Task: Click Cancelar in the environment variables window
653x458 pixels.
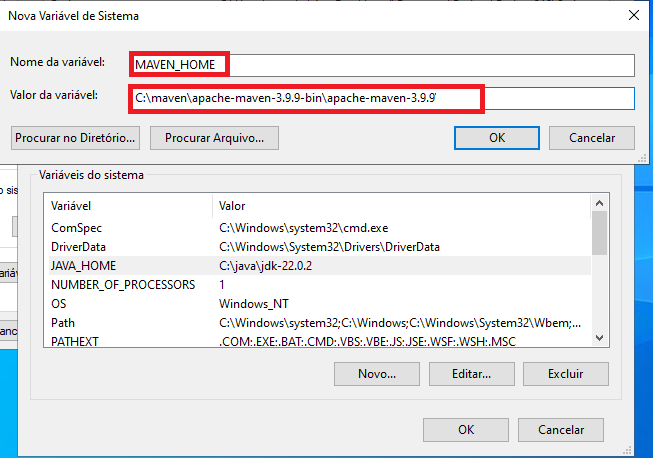Action: coord(561,430)
